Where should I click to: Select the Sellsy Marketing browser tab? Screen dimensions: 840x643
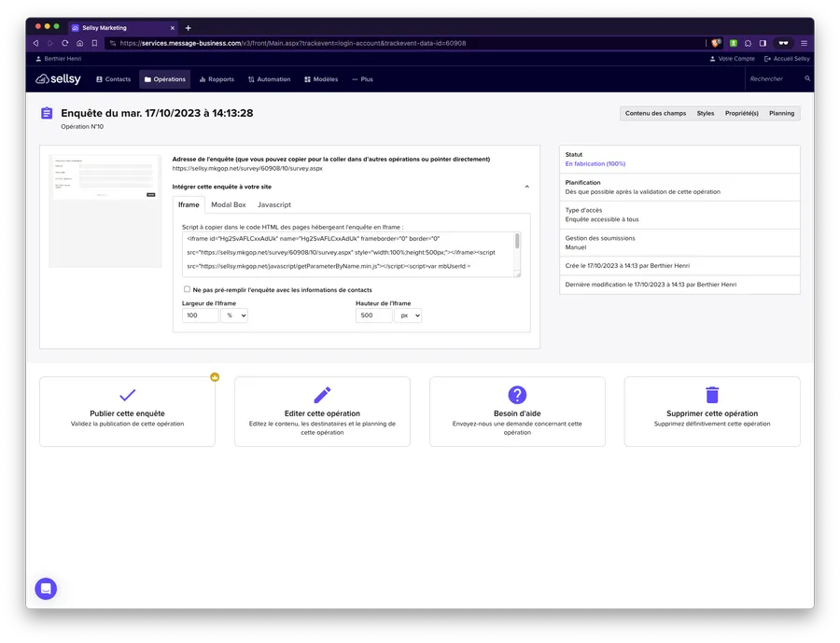click(x=123, y=28)
